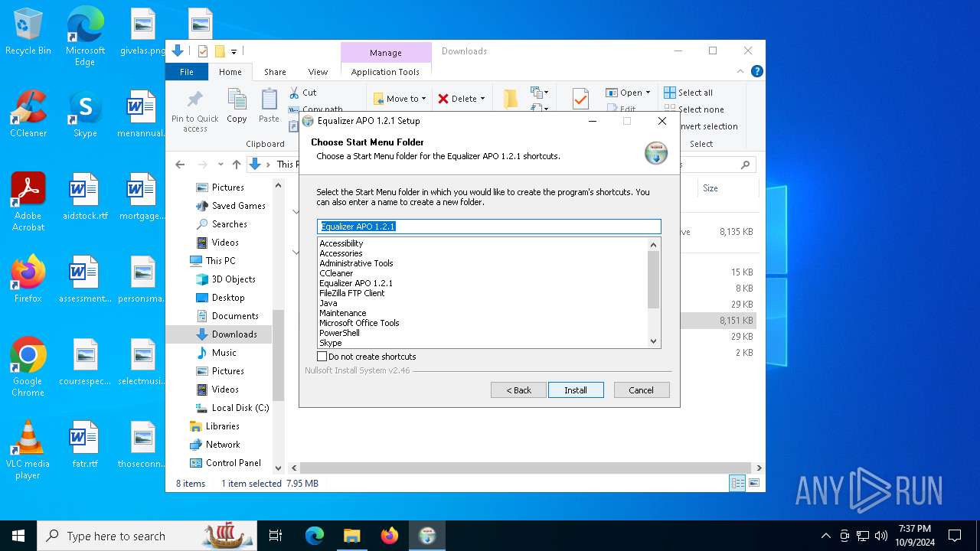Image resolution: width=980 pixels, height=551 pixels.
Task: Open the Open dropdown in ribbon
Action: (628, 93)
